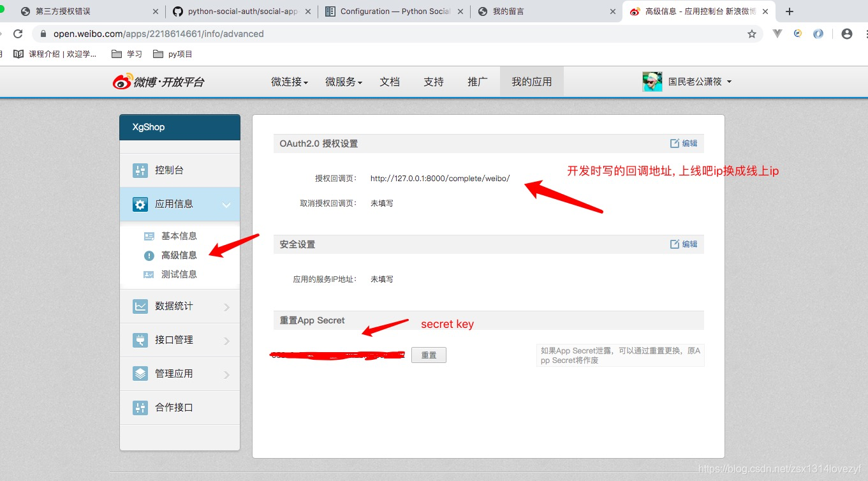Click the blue circular extension icon
The width and height of the screenshot is (868, 481).
click(818, 34)
